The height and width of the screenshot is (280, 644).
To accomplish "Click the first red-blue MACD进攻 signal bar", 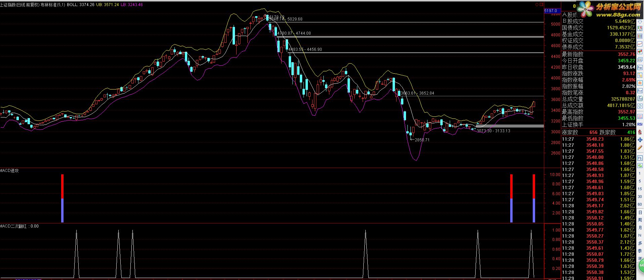I will tap(62, 198).
